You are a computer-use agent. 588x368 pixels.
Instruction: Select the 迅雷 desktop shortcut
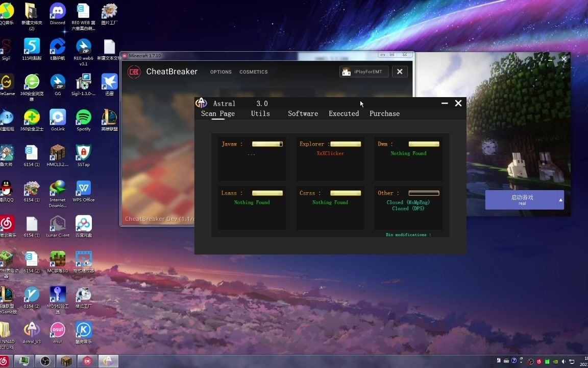point(110,85)
